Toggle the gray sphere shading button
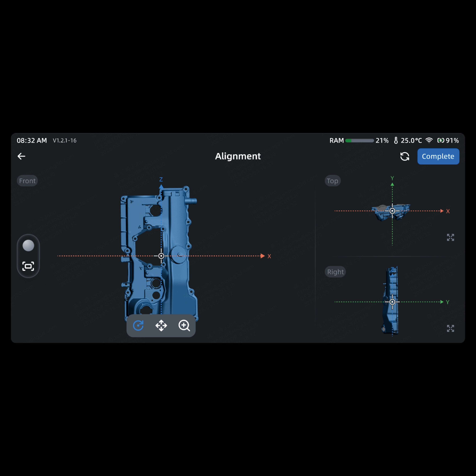The image size is (476, 476). coord(28,246)
